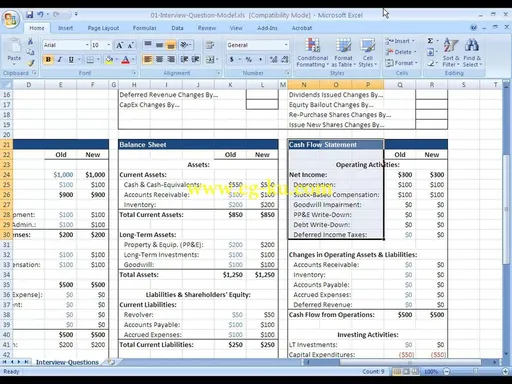Center text horizontally

(159, 60)
